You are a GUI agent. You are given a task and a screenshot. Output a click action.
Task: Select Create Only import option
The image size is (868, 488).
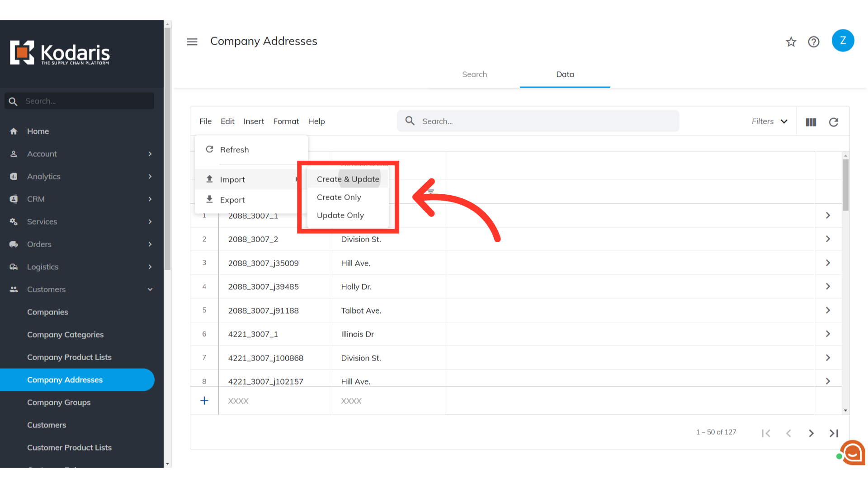[x=339, y=197]
